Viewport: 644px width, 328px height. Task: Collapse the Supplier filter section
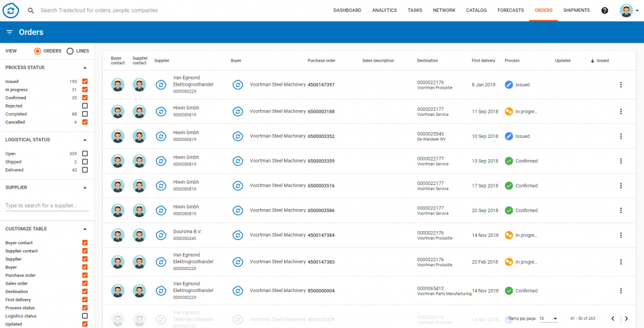point(85,188)
